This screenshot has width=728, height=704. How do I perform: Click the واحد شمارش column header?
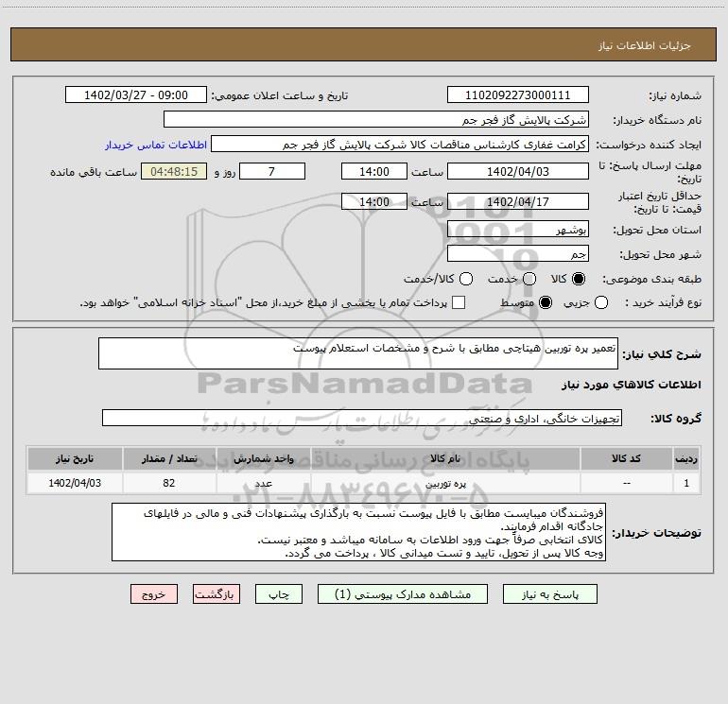[x=263, y=459]
